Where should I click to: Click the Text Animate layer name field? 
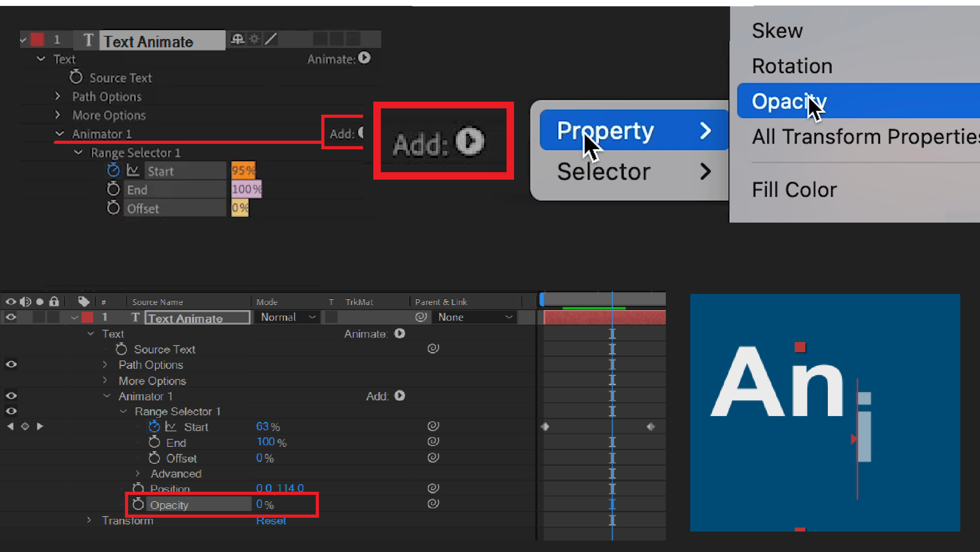(x=197, y=318)
